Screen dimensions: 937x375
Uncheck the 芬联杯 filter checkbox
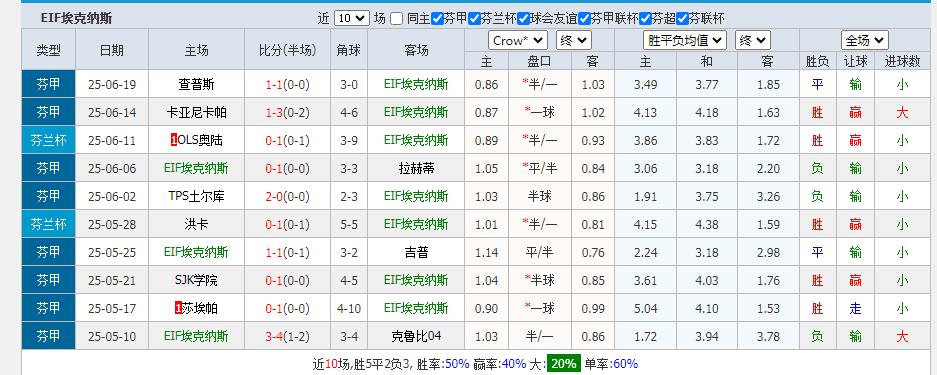point(682,19)
